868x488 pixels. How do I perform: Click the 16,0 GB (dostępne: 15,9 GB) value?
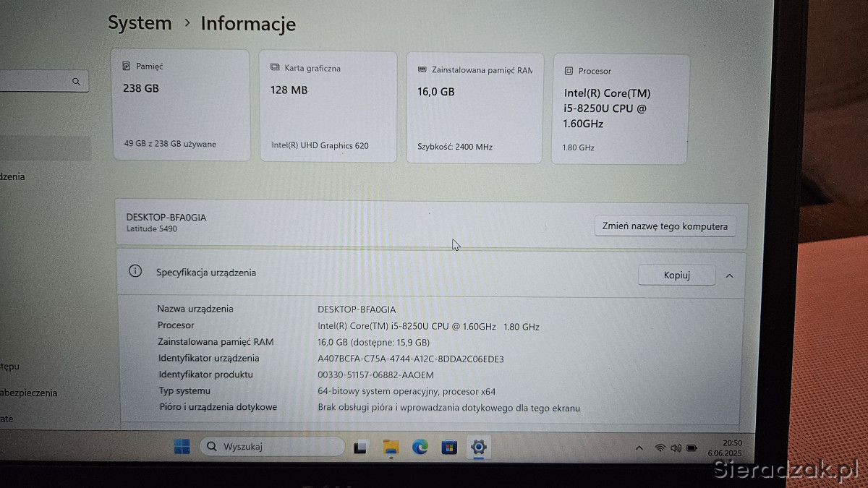point(374,343)
